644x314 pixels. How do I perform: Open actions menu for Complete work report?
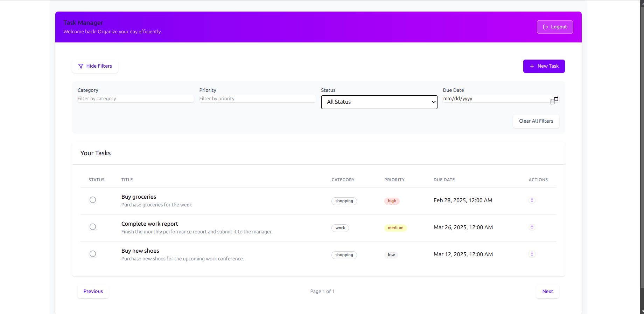tap(532, 227)
